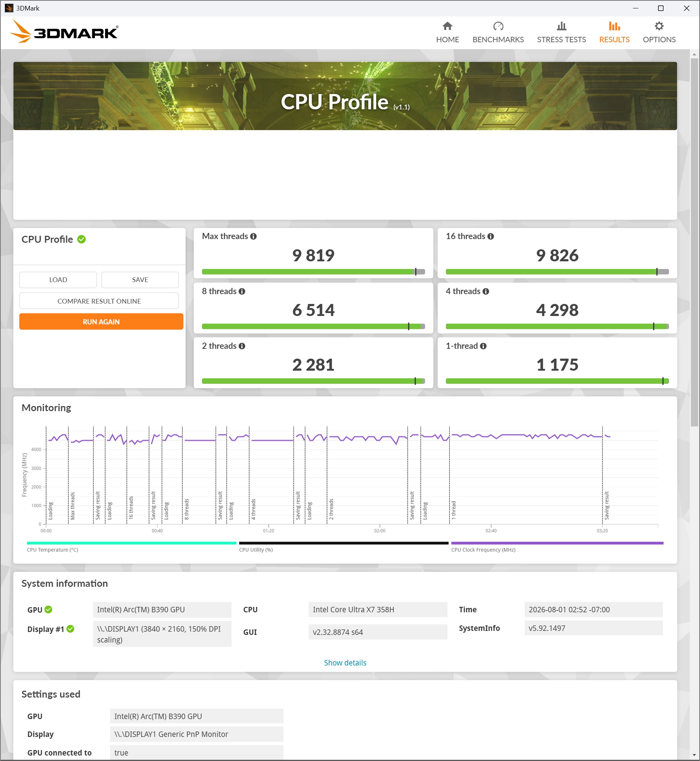Click the 1 thread marker in monitoring chart
The height and width of the screenshot is (761, 700).
click(x=454, y=510)
